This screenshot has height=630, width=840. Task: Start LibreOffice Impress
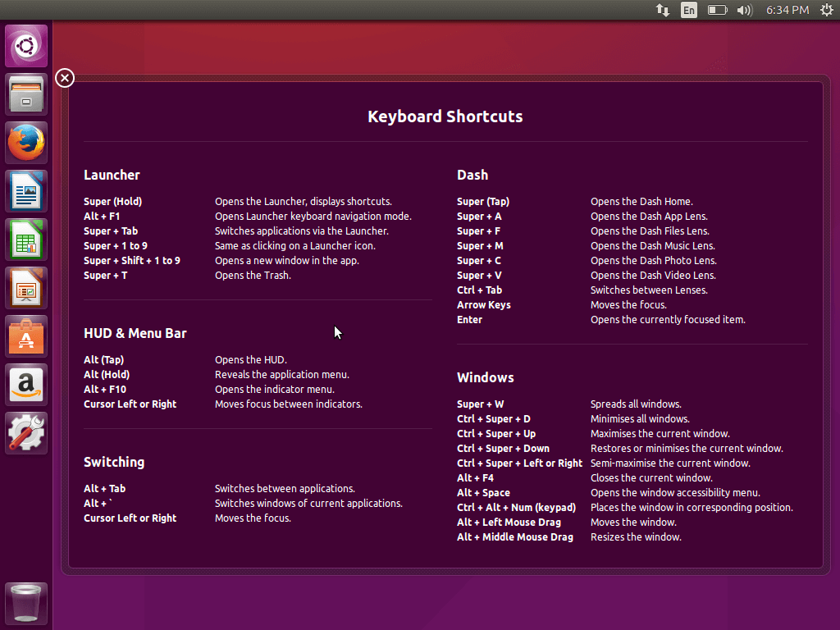click(27, 288)
